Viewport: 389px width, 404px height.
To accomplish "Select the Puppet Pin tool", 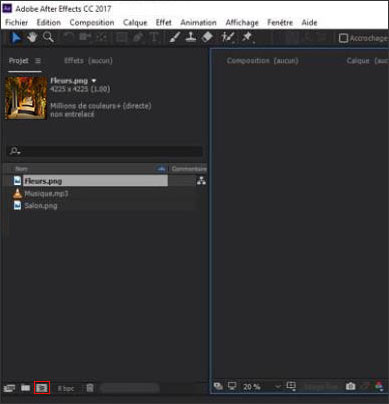I will click(247, 37).
